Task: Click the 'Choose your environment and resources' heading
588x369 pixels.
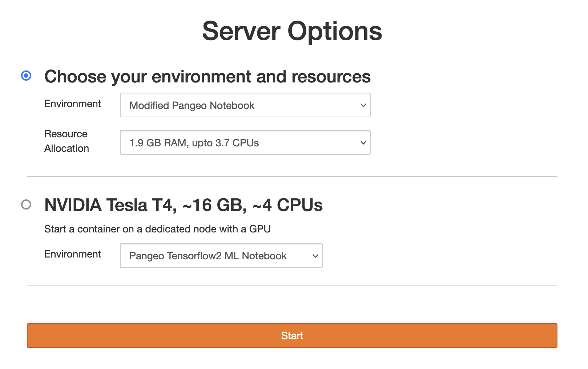Action: [x=207, y=77]
